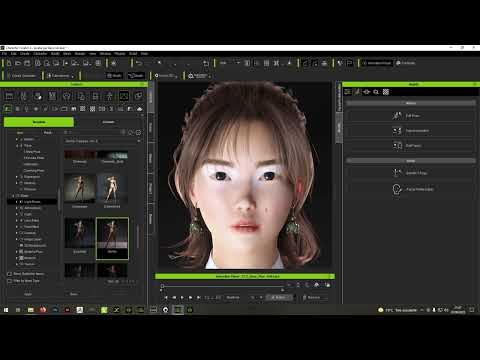The width and height of the screenshot is (480, 360).
Task: Click the sliders tab icon in Modify panel
Action: tap(347, 92)
